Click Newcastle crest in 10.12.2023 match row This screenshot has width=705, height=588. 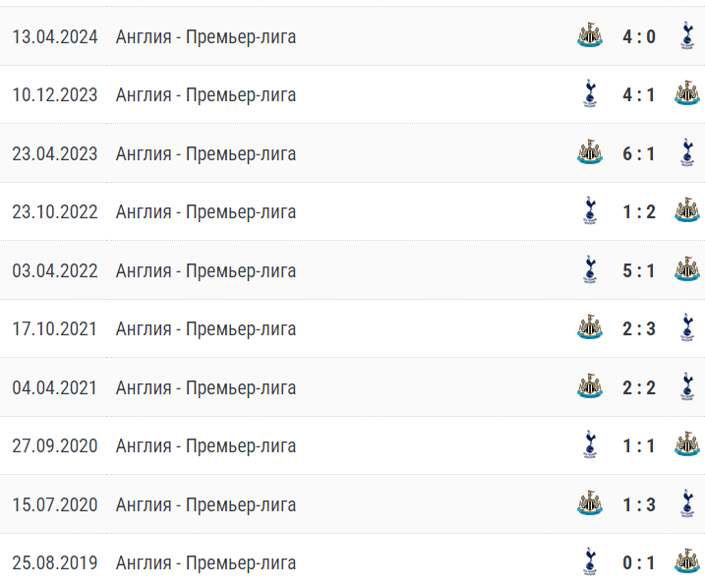[x=686, y=93]
